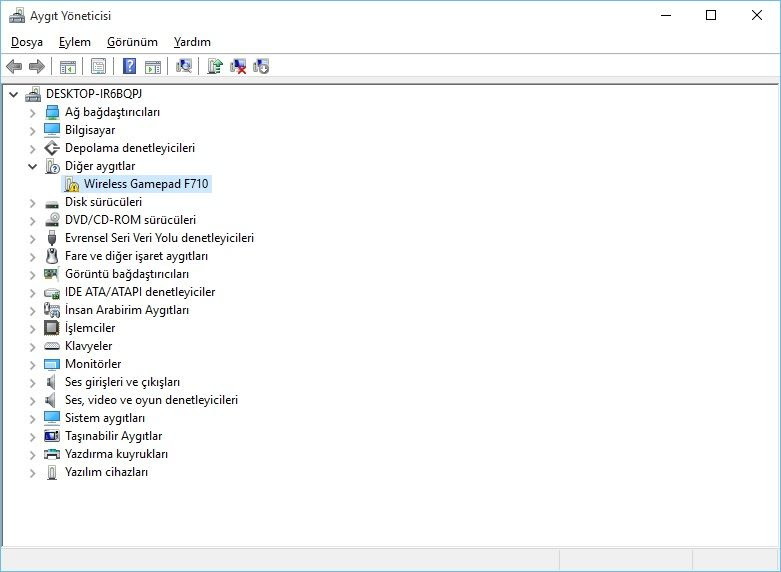Screen dimensions: 781x572
Task: Expand Taşınabilir Aygıtlar category
Action: coord(32,436)
